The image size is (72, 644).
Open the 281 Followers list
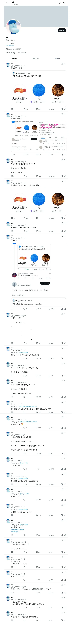[x=22, y=53]
